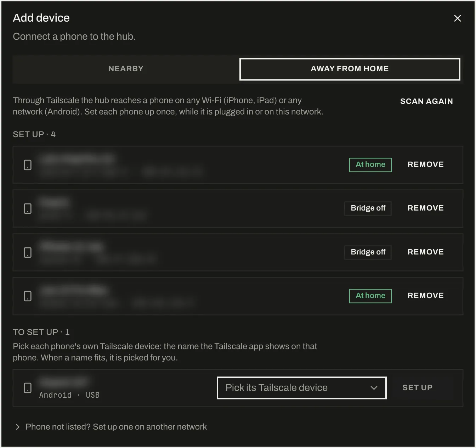Click the 'SET UP · 4' heading
The image size is (476, 448).
tap(34, 134)
